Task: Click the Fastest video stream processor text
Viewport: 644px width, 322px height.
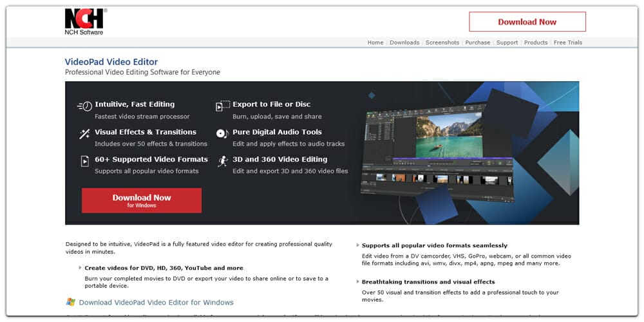Action: [142, 117]
